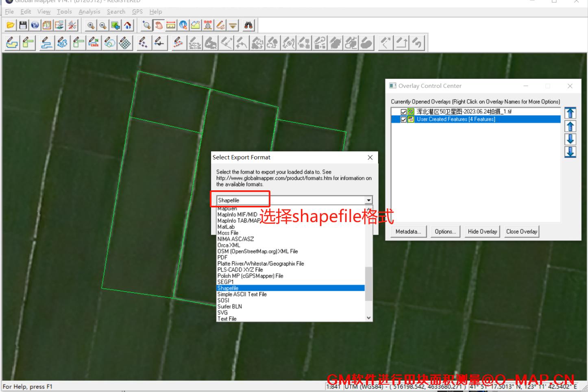Click the format list scrollbar thumb
The width and height of the screenshot is (588, 392).
click(x=368, y=283)
